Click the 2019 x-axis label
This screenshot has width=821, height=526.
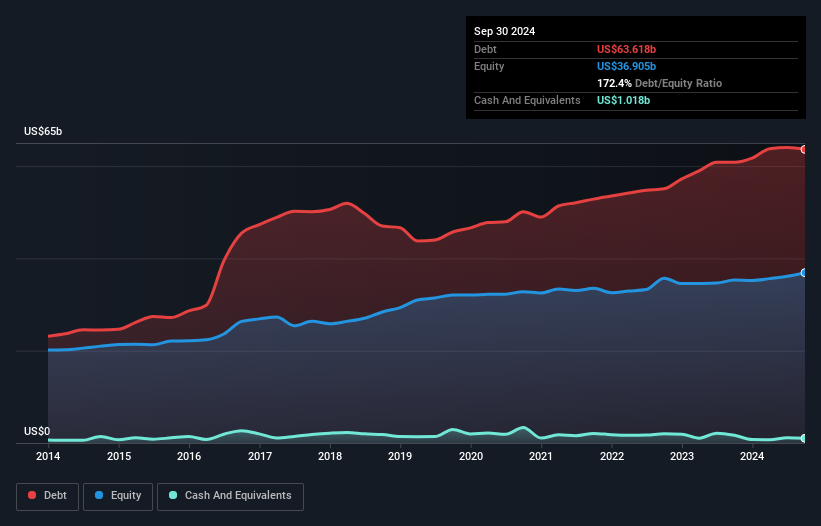pos(400,456)
